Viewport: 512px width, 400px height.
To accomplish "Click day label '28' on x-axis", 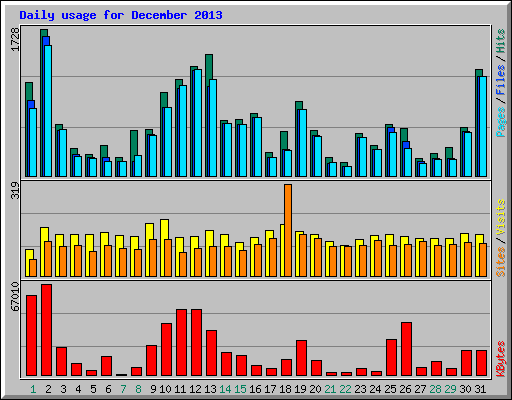I will (x=435, y=389).
